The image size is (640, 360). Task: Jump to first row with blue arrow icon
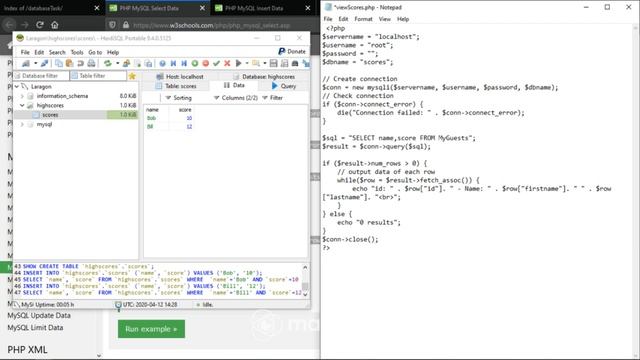pyautogui.click(x=173, y=63)
